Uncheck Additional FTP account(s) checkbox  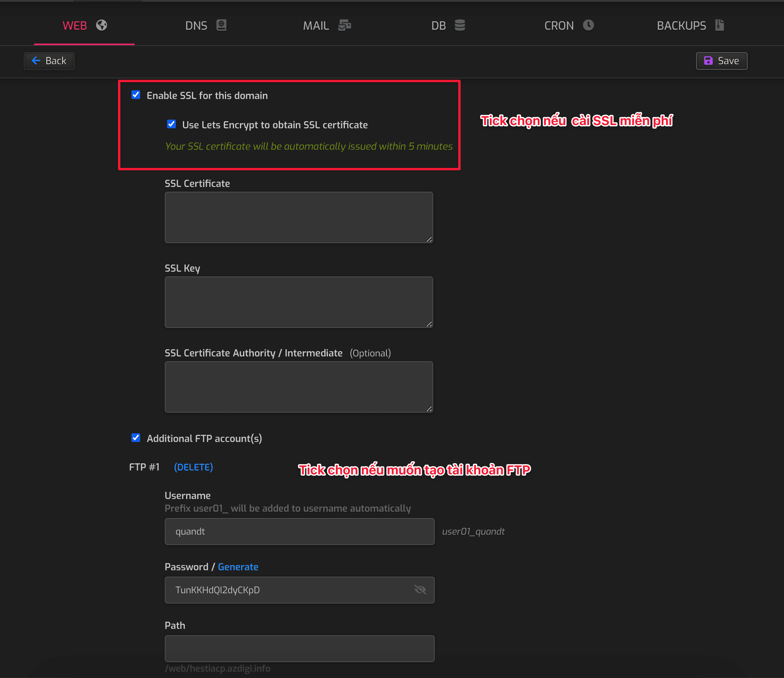pyautogui.click(x=136, y=438)
